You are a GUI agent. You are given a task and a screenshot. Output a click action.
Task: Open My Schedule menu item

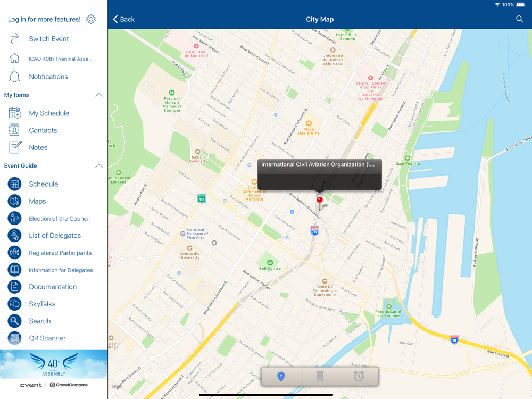point(49,113)
